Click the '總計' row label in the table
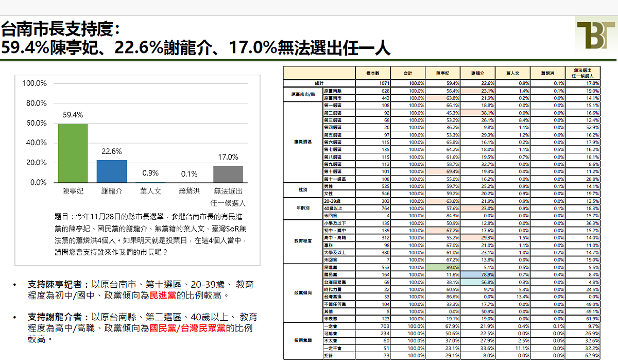The image size is (618, 364). [x=319, y=83]
